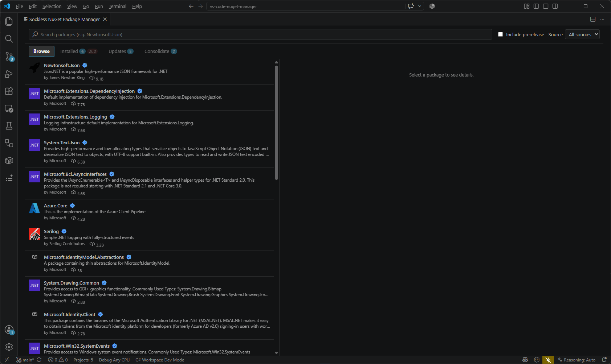Open the Selection menu

coord(52,6)
